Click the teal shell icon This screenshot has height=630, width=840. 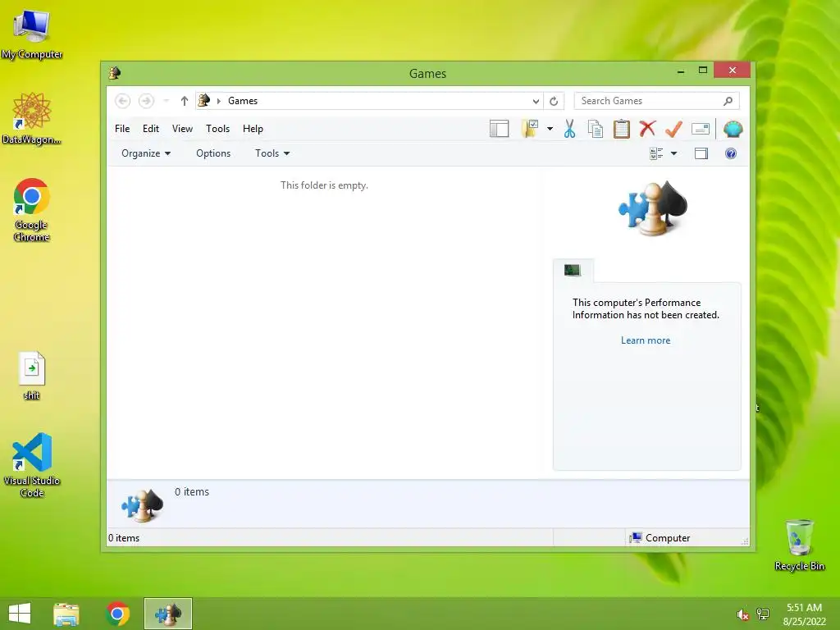[733, 129]
